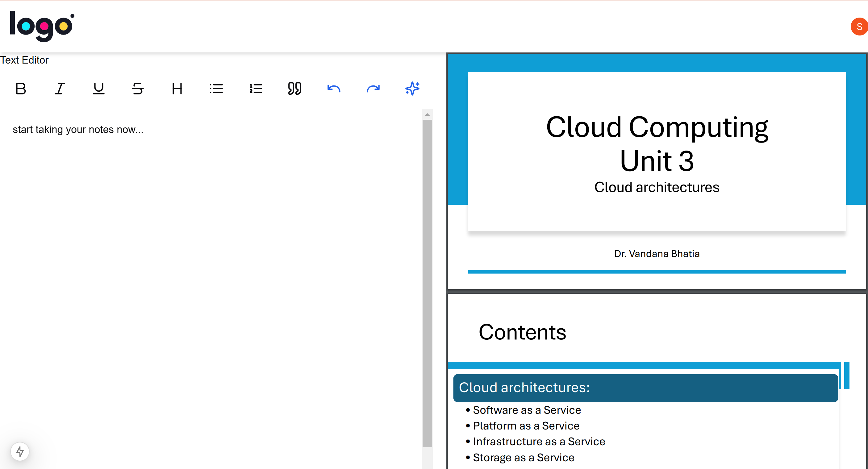The image size is (868, 469).
Task: Apply italic formatting
Action: [60, 89]
